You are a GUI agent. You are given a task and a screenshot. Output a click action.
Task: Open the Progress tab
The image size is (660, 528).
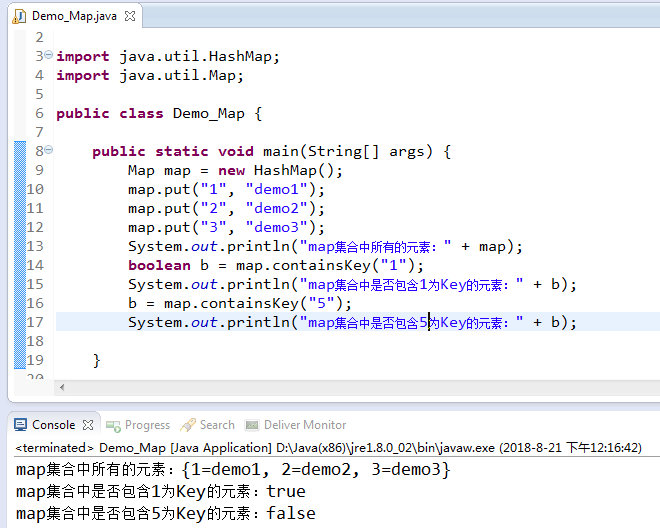pyautogui.click(x=147, y=425)
